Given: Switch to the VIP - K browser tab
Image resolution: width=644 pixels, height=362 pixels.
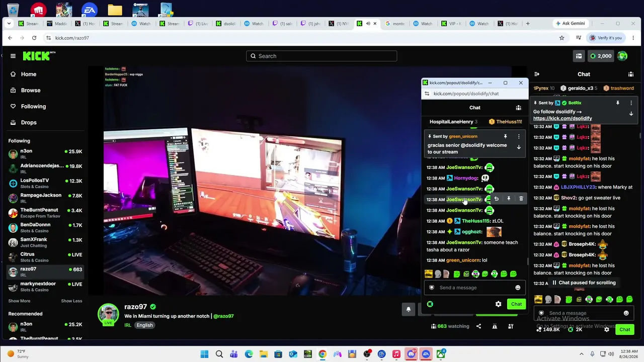Looking at the screenshot, I should point(452,24).
